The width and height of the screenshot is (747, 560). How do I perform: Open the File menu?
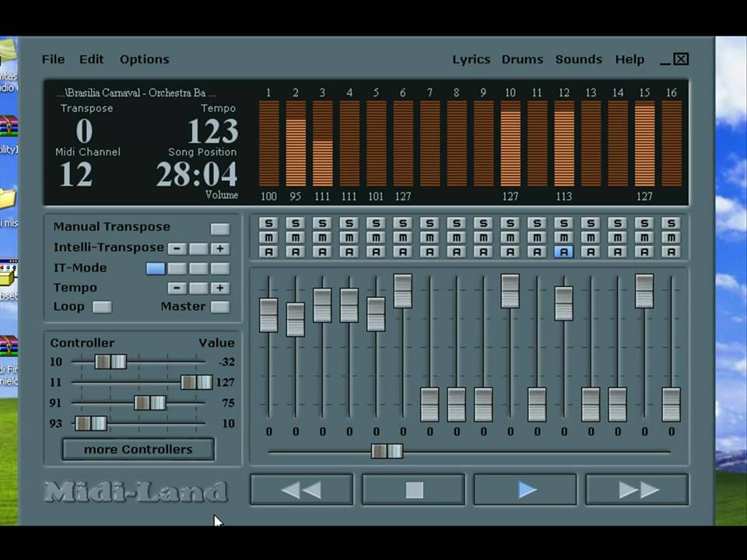[x=53, y=59]
